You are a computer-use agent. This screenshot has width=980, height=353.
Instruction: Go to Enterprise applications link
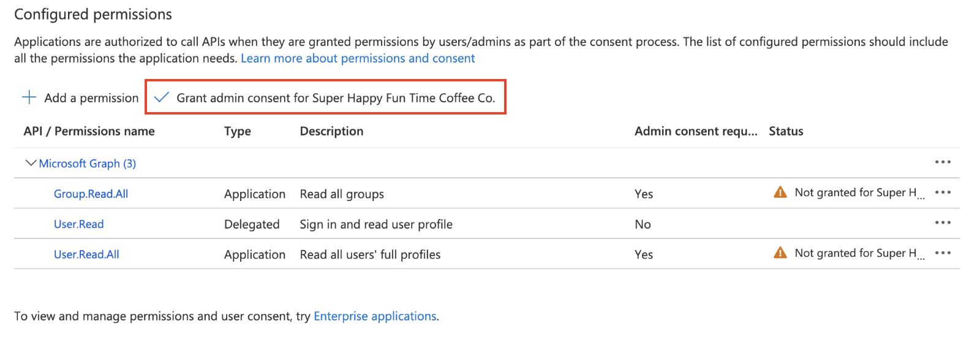[x=375, y=316]
